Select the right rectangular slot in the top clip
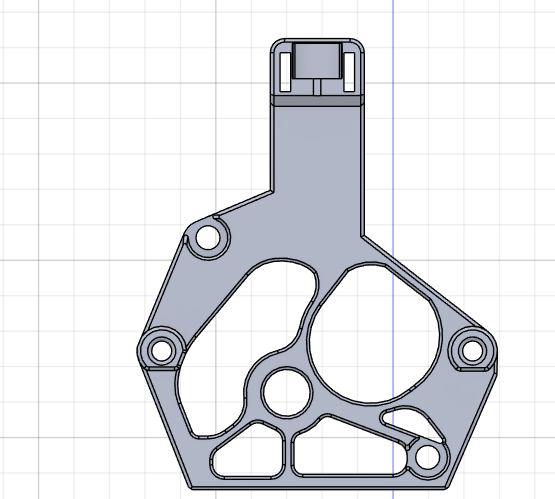555x499 pixels. pos(349,72)
